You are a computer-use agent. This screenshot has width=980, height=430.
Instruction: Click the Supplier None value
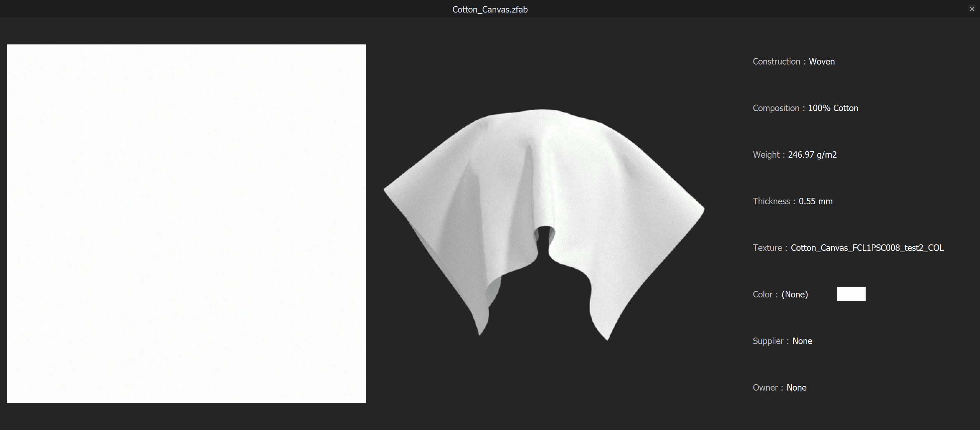click(802, 341)
